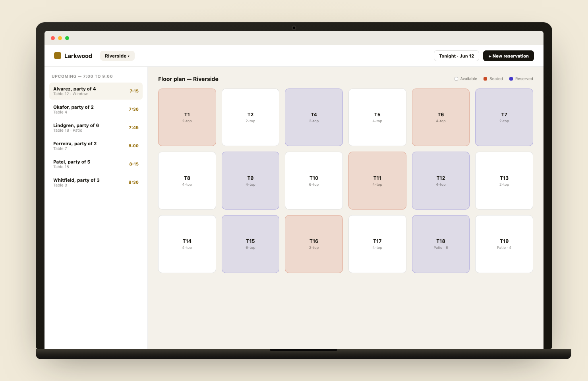Pick reserved table T9
Image resolution: width=588 pixels, height=381 pixels.
250,181
